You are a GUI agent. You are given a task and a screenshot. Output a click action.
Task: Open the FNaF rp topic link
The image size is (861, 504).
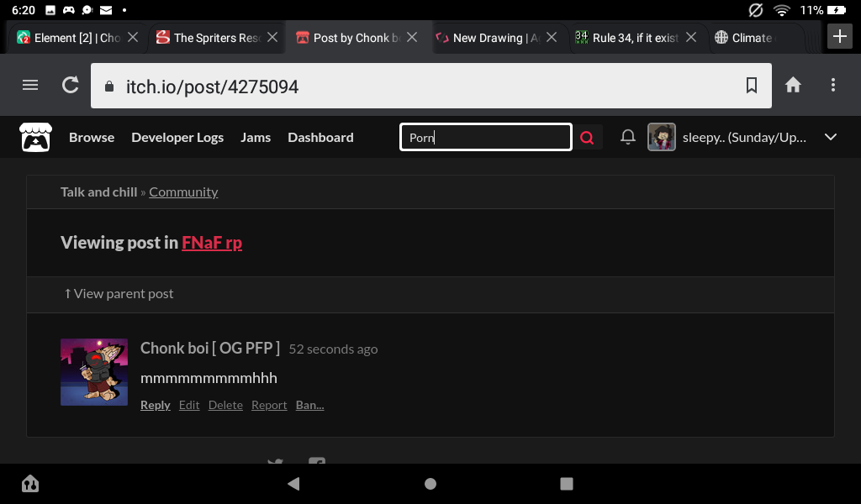[x=212, y=243]
